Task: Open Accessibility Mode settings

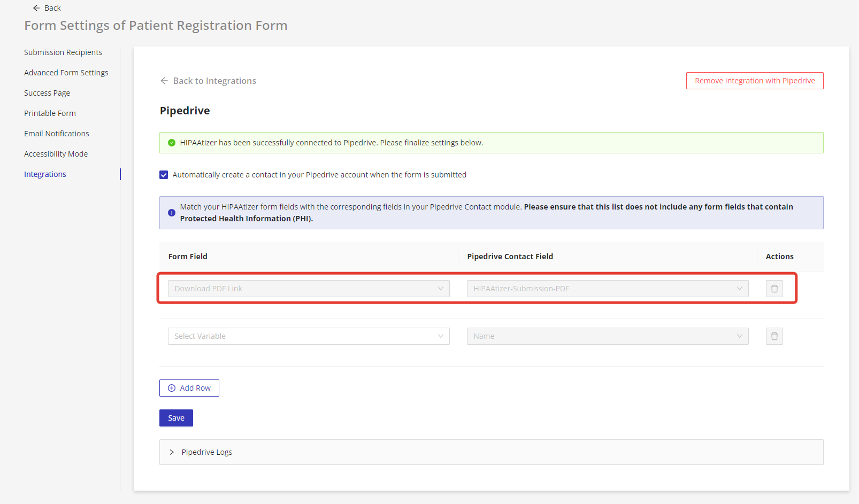Action: pyautogui.click(x=56, y=154)
